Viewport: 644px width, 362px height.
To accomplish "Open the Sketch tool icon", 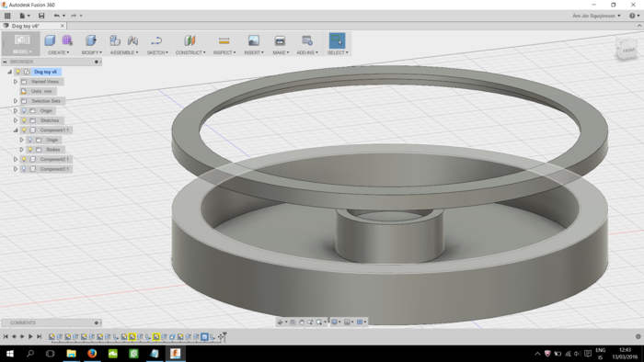I will coord(156,40).
